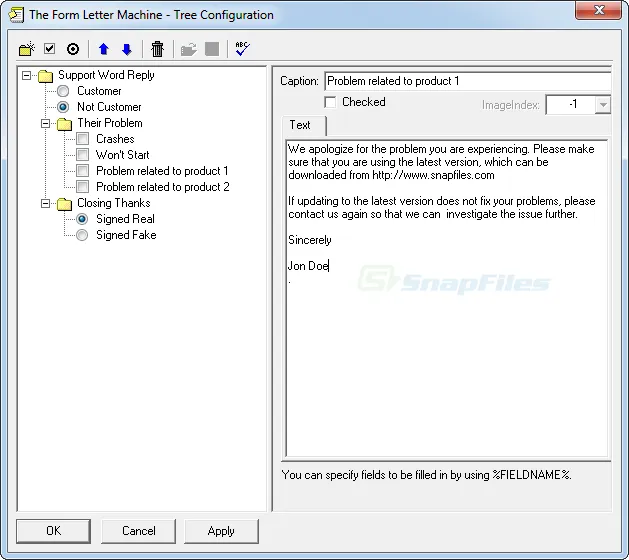Screen dimensions: 629x560
Task: Click the app icon in title bar
Action: pos(16,15)
